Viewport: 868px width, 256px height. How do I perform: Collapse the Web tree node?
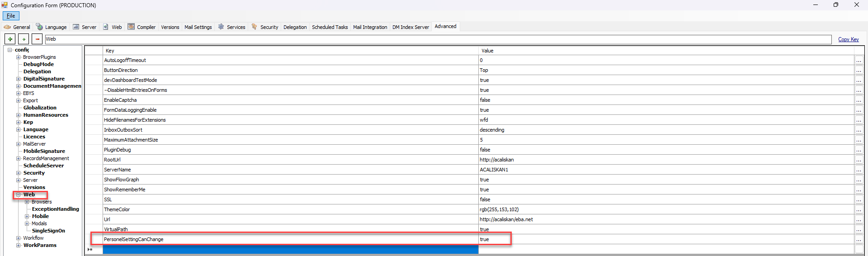pyautogui.click(x=19, y=194)
